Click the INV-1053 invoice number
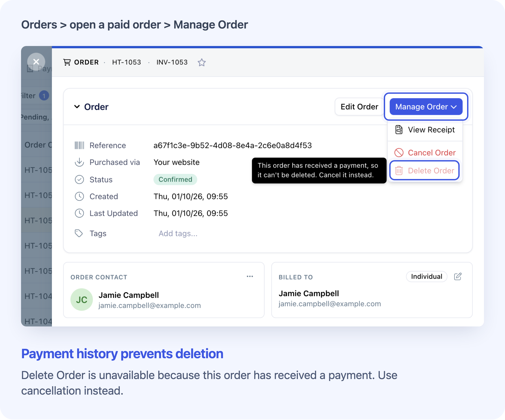Viewport: 505px width, 420px height. click(172, 62)
